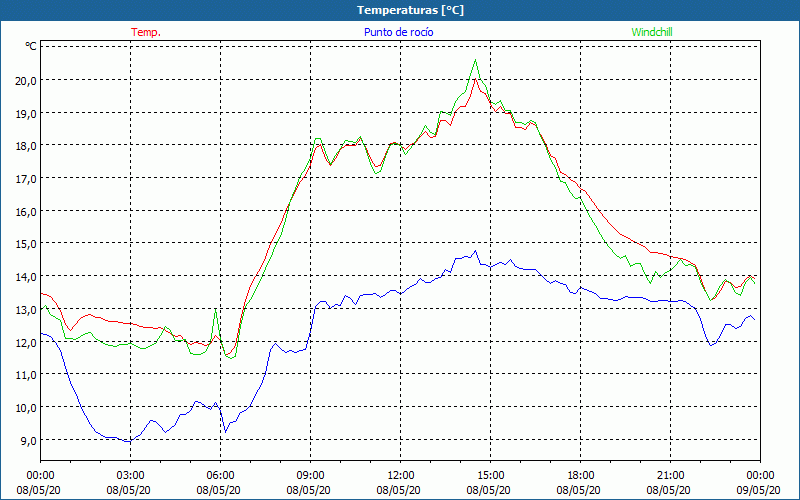Pick the 06:00 time label on the x-axis
Screen dimensions: 800x500
220,475
